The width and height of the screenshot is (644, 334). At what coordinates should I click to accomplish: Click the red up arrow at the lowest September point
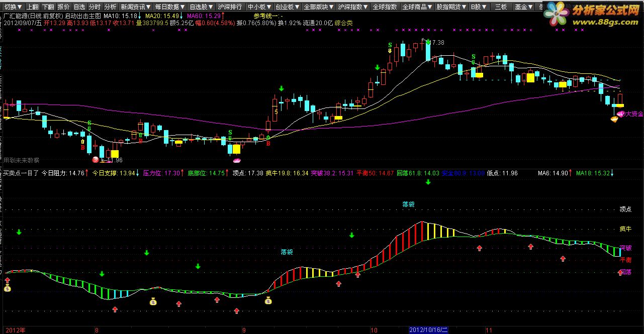[x=236, y=311]
